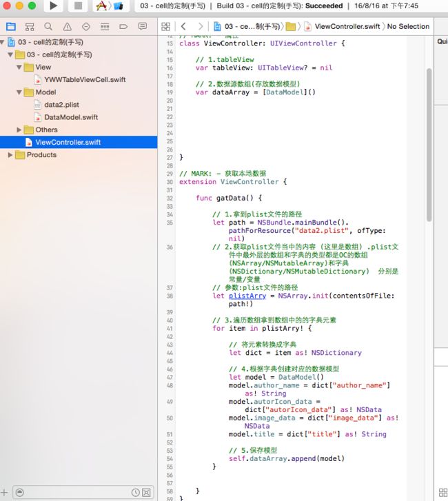Image resolution: width=448 pixels, height=501 pixels.
Task: Stop the running build
Action: pos(78,6)
